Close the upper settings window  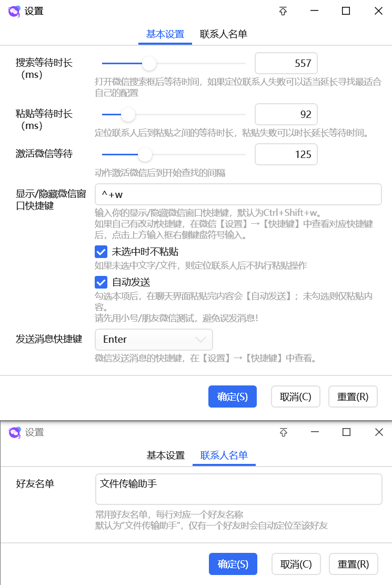378,11
